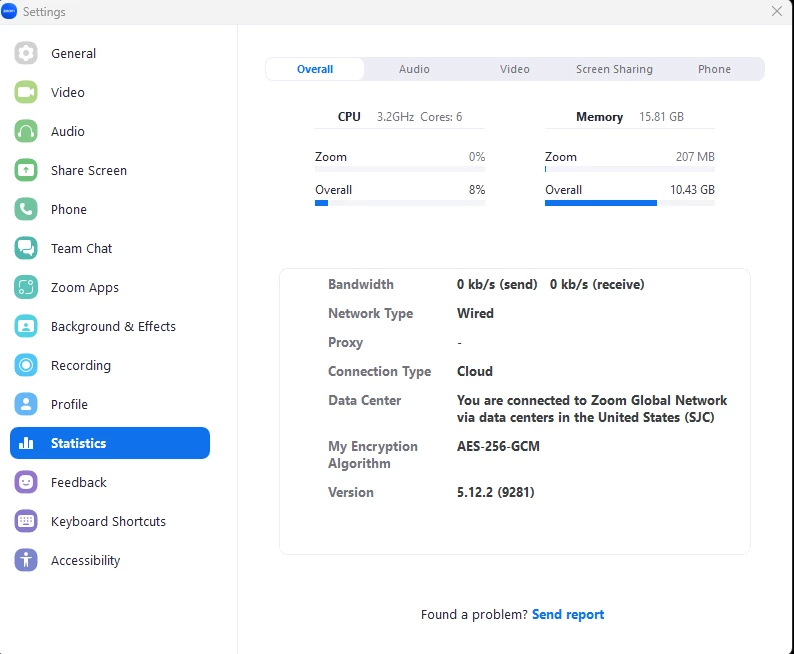The height and width of the screenshot is (654, 794).
Task: Click the Recording circle icon
Action: pos(26,365)
